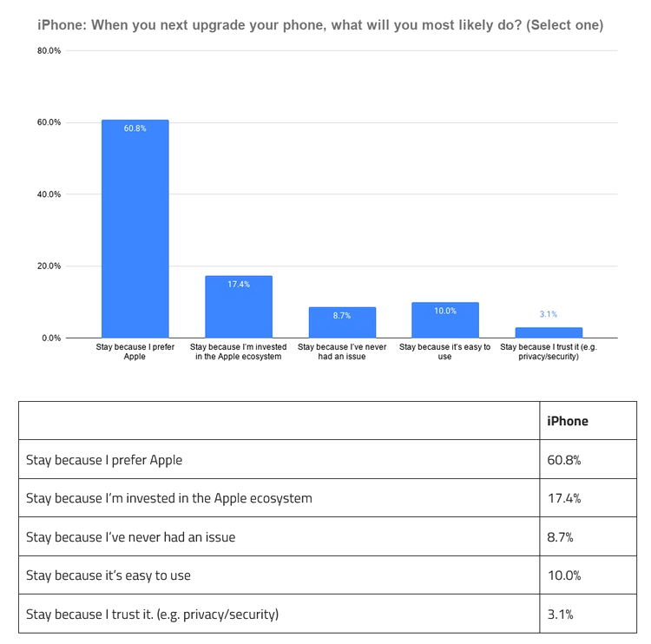Click the x-axis label about privacy/security trust

[548, 352]
